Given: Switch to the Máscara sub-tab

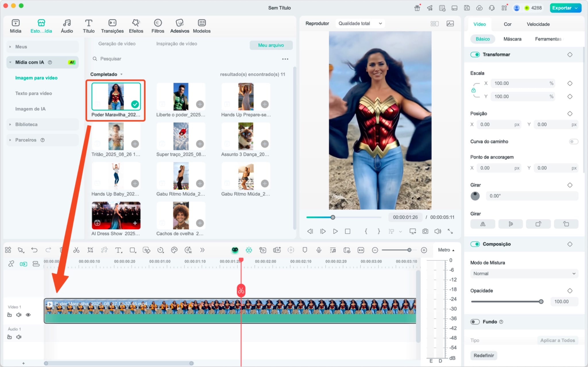Looking at the screenshot, I should click(512, 39).
